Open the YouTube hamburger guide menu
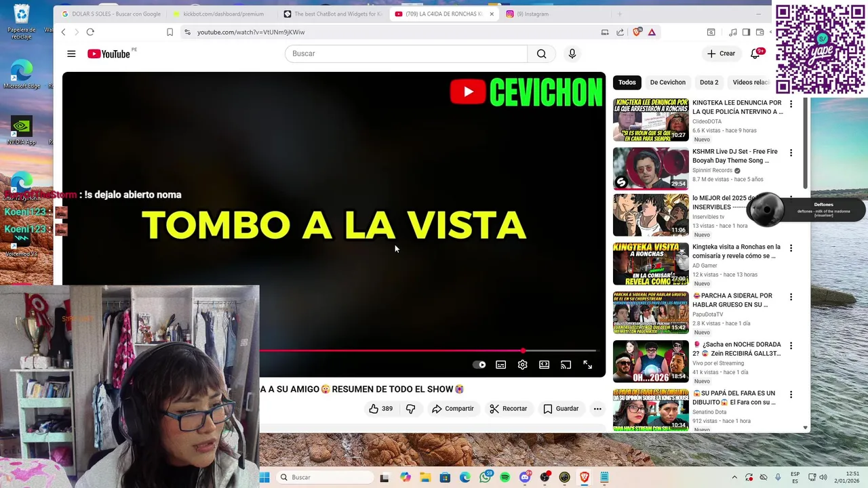868x488 pixels. tap(71, 54)
